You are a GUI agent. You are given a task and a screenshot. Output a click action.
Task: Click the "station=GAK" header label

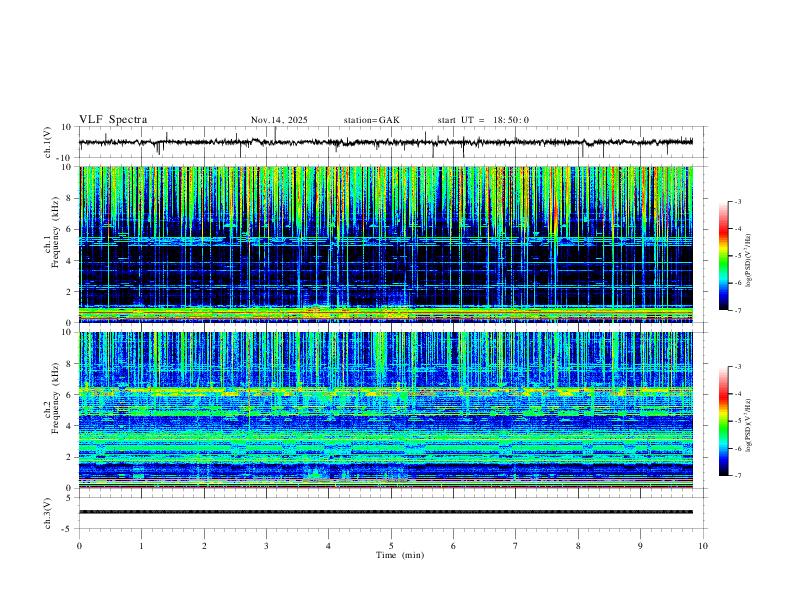click(371, 120)
